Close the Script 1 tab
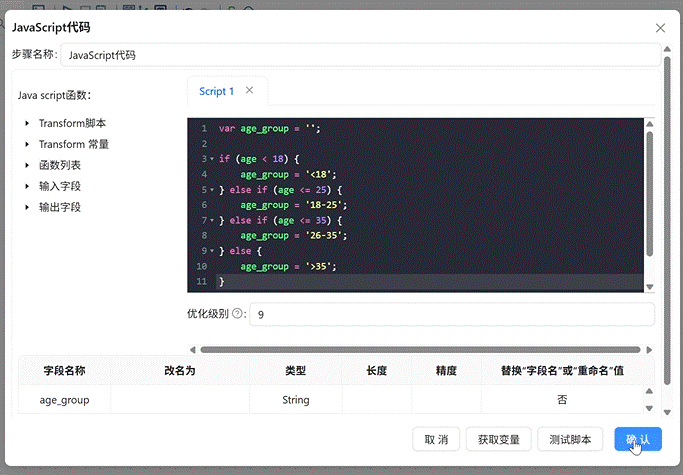Viewport: 683px width, 475px height. coord(249,90)
